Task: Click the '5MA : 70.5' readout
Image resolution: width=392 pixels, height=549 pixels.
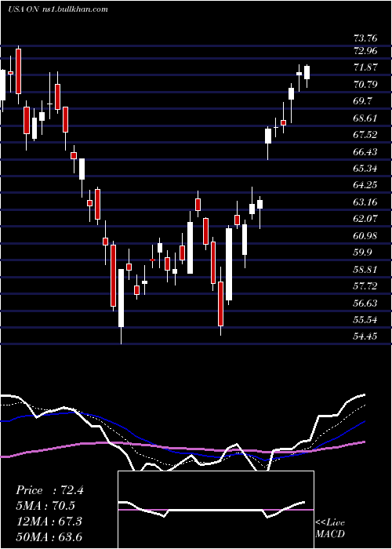Action: pos(45,506)
